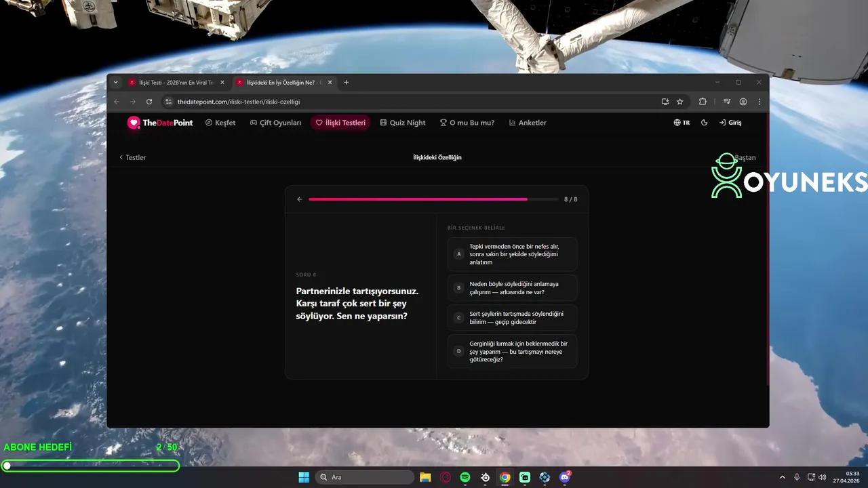Click the Abone Hedefi progress bar
The height and width of the screenshot is (488, 868).
(90, 466)
